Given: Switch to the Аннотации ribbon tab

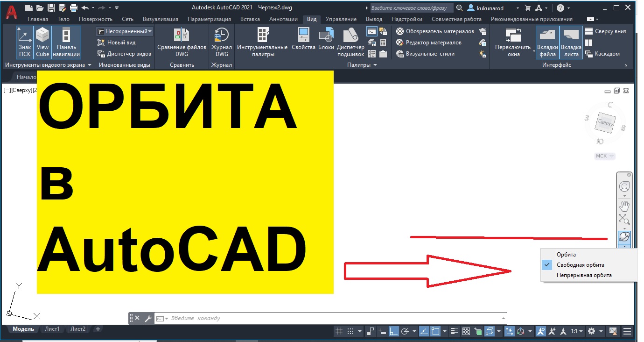Looking at the screenshot, I should click(x=283, y=19).
